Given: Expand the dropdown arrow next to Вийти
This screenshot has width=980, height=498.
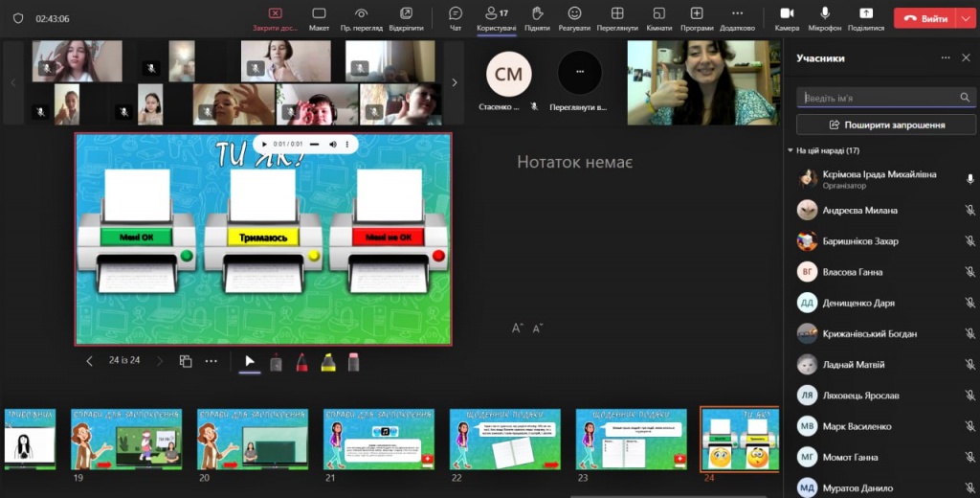Looking at the screenshot, I should 964,18.
